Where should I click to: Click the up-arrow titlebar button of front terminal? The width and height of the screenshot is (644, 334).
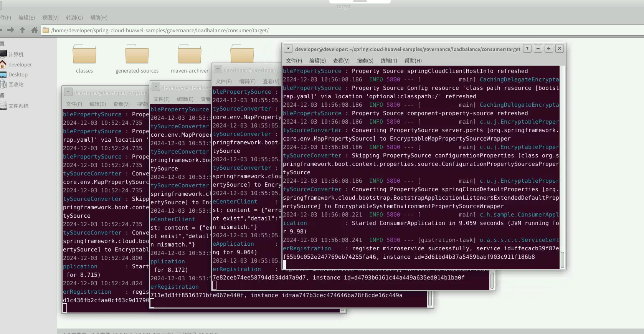click(527, 48)
